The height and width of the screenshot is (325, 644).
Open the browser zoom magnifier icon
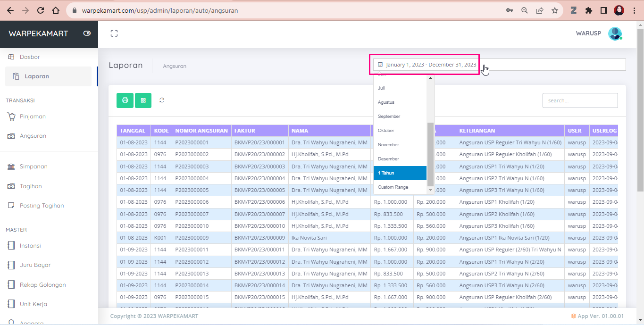click(x=525, y=10)
